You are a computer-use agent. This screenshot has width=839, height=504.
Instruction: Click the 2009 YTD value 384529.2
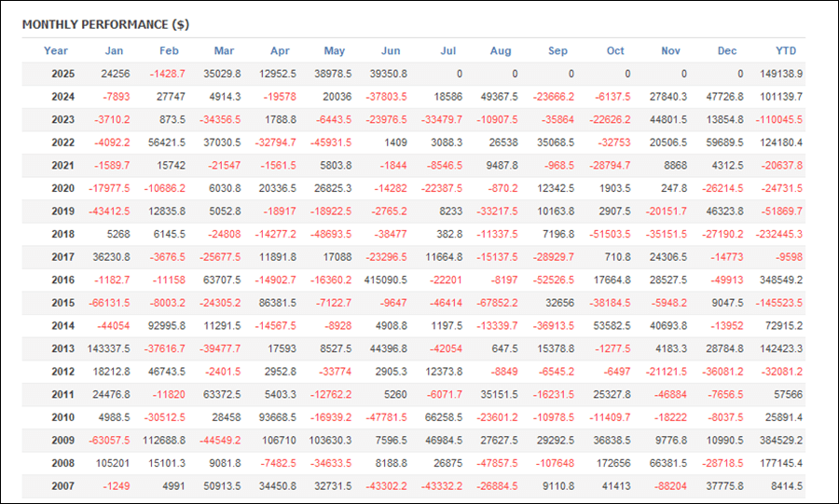(x=781, y=441)
